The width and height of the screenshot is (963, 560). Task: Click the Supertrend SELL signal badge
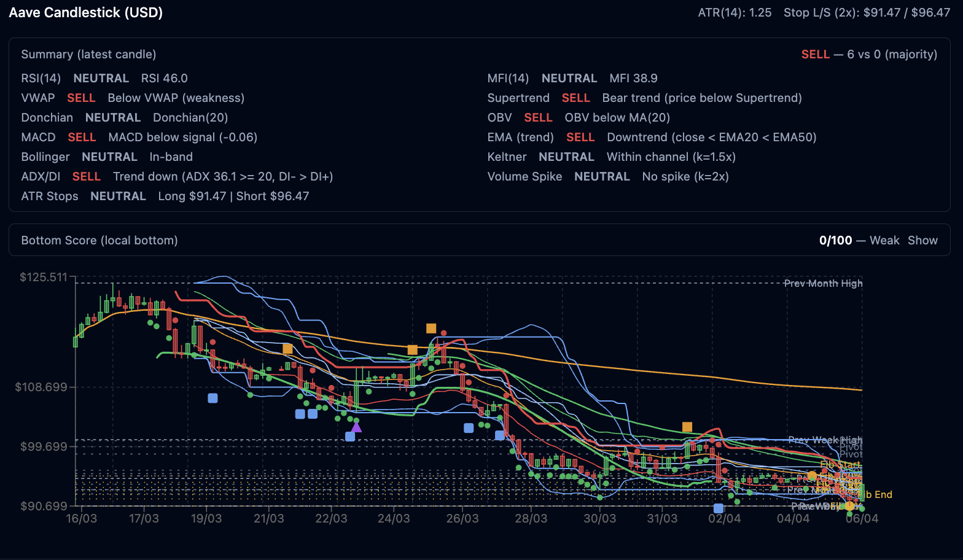(575, 98)
